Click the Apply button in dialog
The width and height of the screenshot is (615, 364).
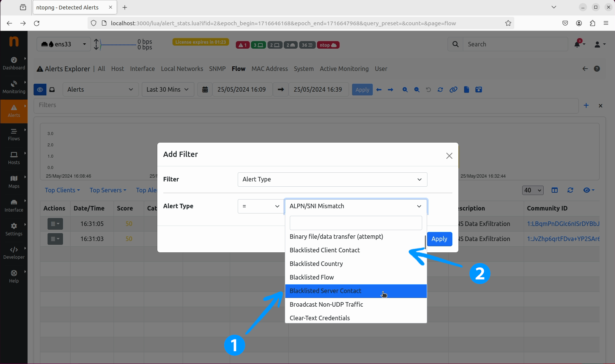(439, 239)
